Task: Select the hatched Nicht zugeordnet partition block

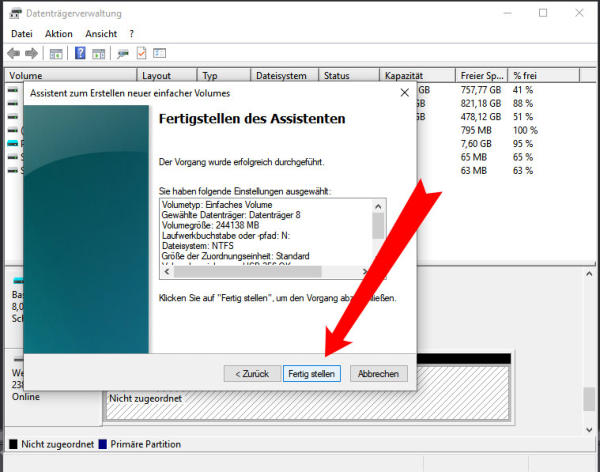Action: pyautogui.click(x=308, y=393)
